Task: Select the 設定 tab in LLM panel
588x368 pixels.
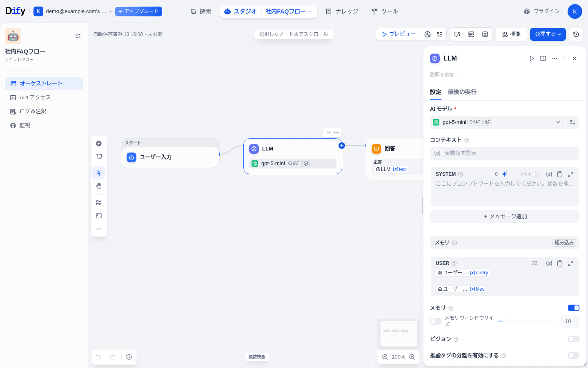Action: [x=436, y=92]
